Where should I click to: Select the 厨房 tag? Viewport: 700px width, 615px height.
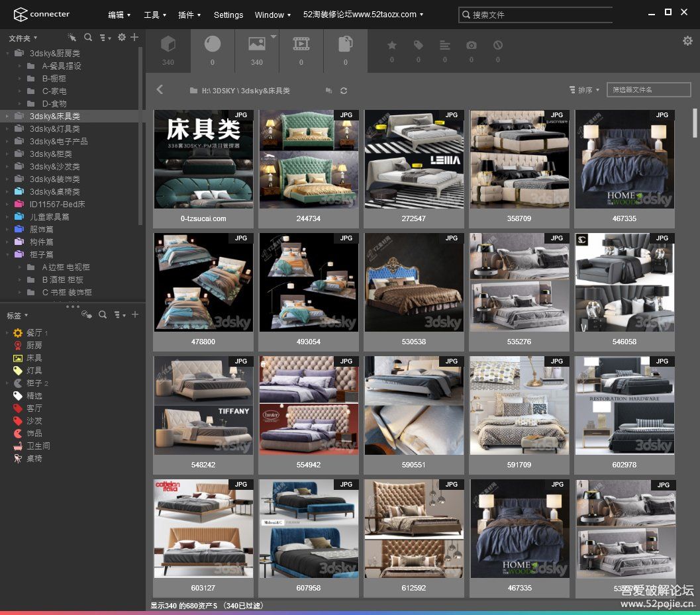(x=34, y=346)
